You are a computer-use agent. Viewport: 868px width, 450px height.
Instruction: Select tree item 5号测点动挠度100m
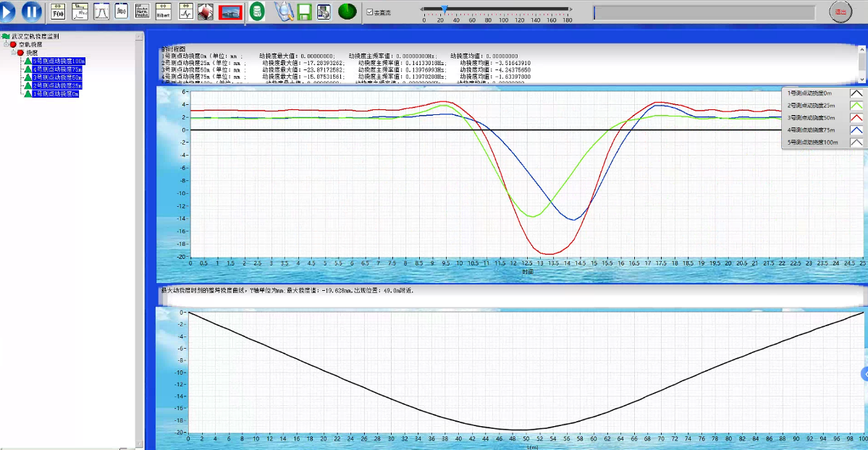(x=59, y=61)
